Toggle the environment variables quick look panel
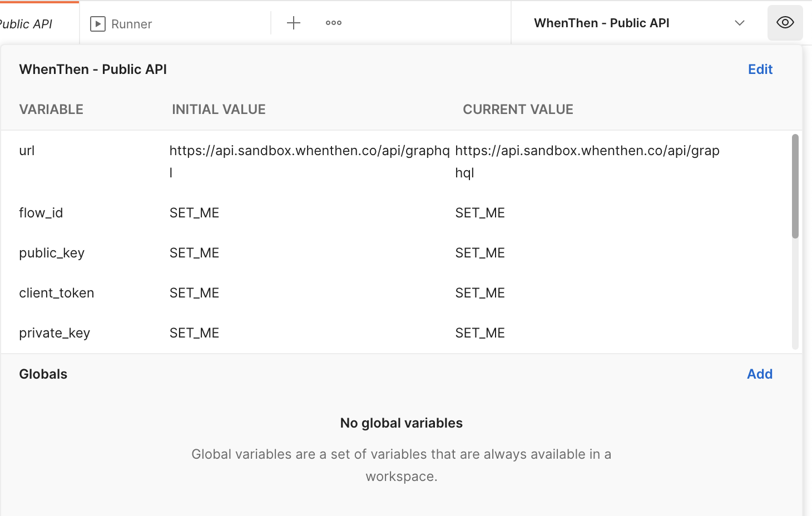Image resolution: width=812 pixels, height=516 pixels. pos(785,22)
